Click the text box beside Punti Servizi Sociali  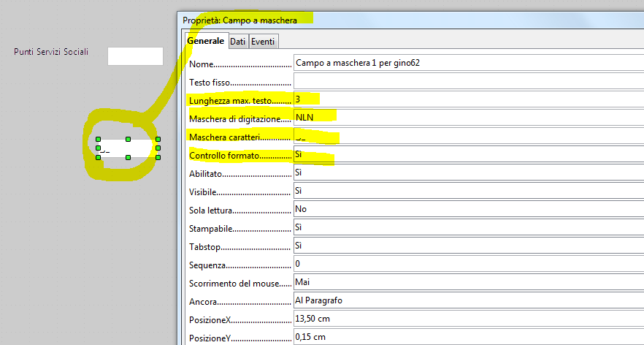pos(135,56)
